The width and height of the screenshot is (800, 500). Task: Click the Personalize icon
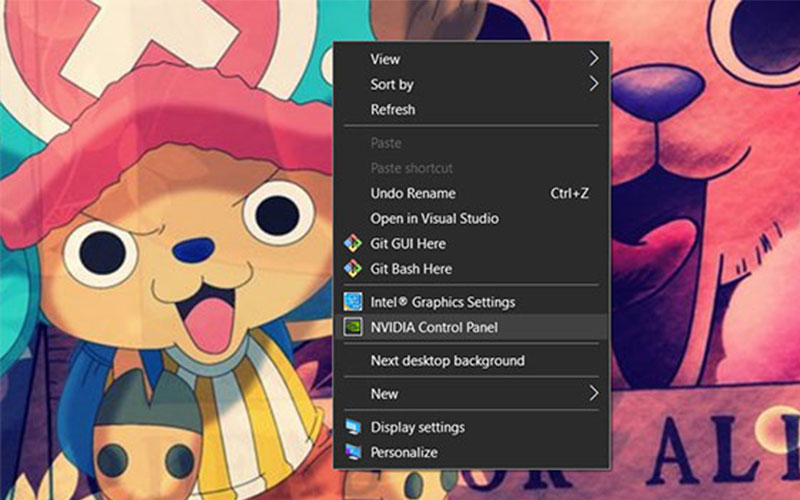point(352,452)
